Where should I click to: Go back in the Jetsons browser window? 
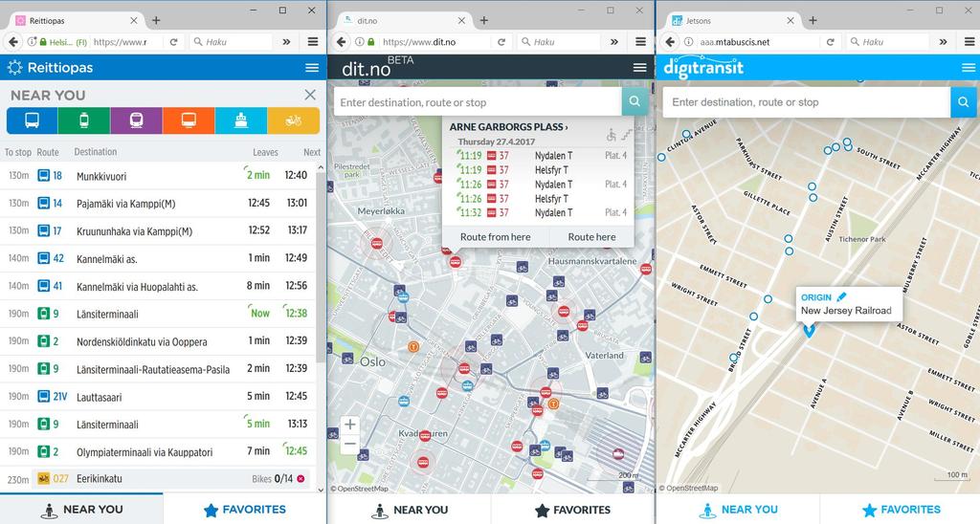pyautogui.click(x=669, y=42)
